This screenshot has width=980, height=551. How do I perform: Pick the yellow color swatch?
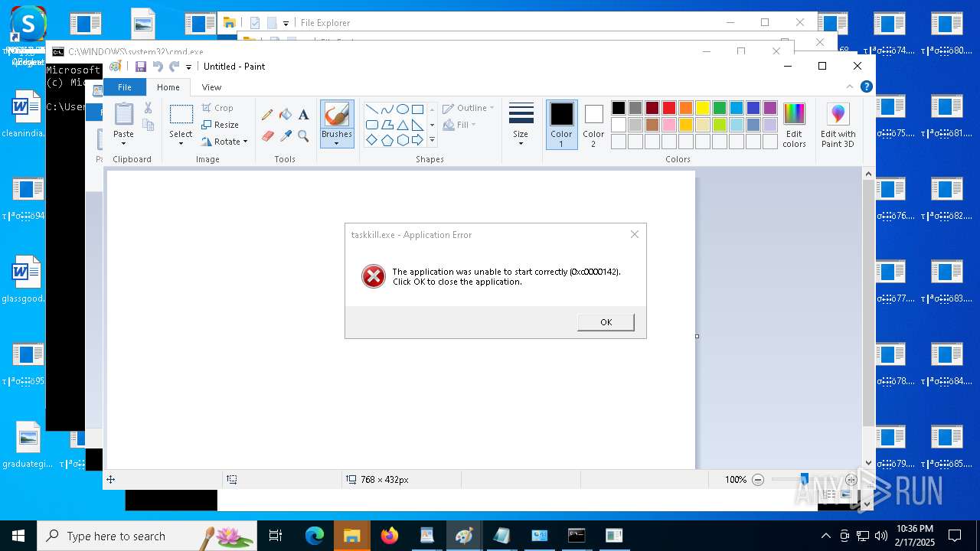coord(703,108)
